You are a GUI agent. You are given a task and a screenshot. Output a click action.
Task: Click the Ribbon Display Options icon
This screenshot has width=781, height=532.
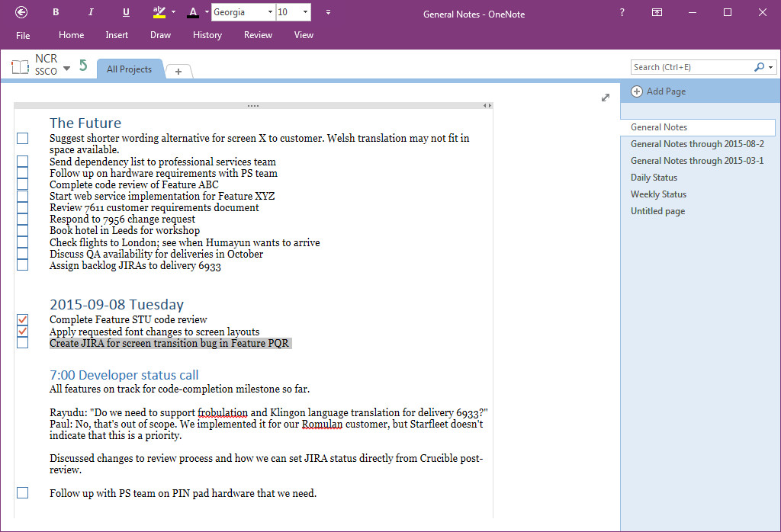(657, 12)
